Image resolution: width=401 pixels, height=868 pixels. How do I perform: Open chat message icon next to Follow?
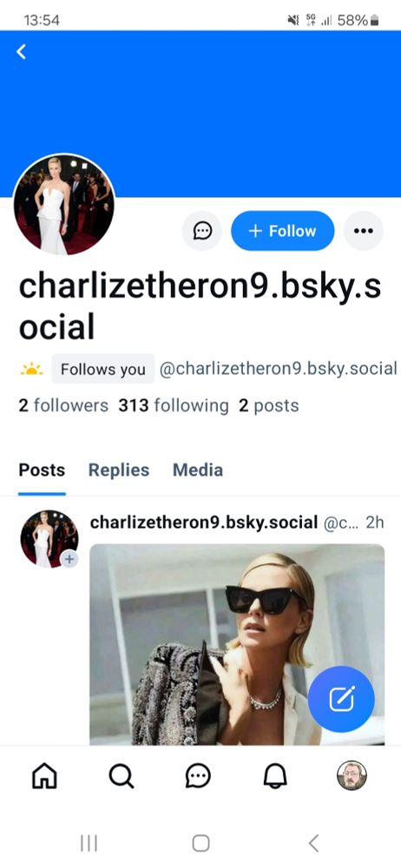(x=202, y=231)
